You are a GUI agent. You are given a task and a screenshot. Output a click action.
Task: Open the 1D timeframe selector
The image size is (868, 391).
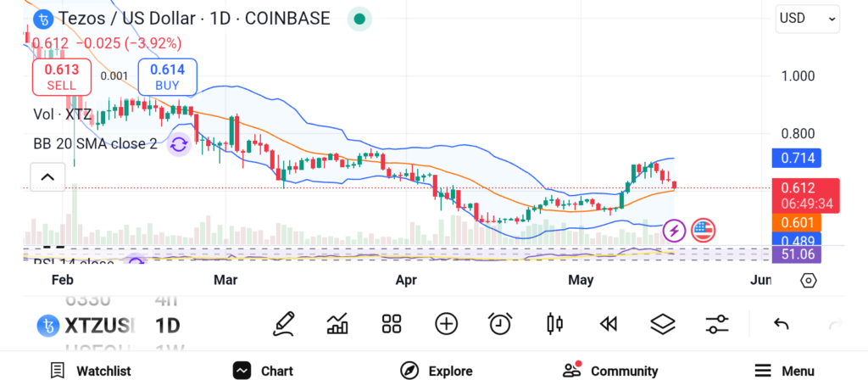[167, 325]
